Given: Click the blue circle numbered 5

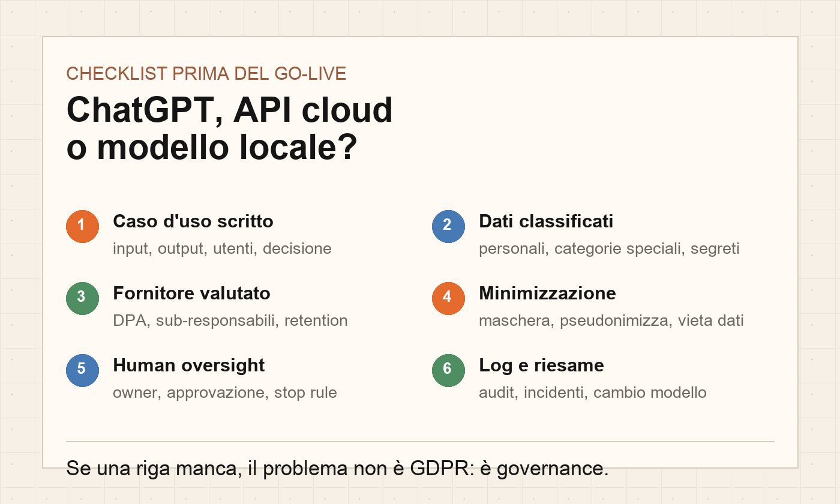Looking at the screenshot, I should [82, 370].
